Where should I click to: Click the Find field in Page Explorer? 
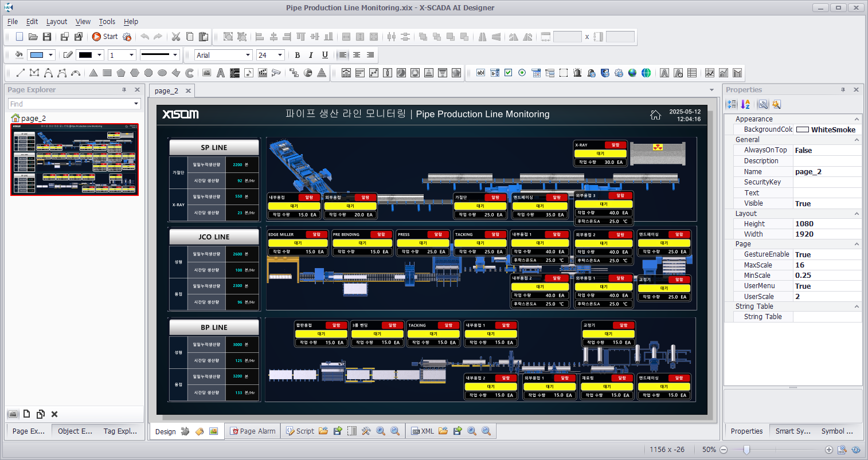75,104
